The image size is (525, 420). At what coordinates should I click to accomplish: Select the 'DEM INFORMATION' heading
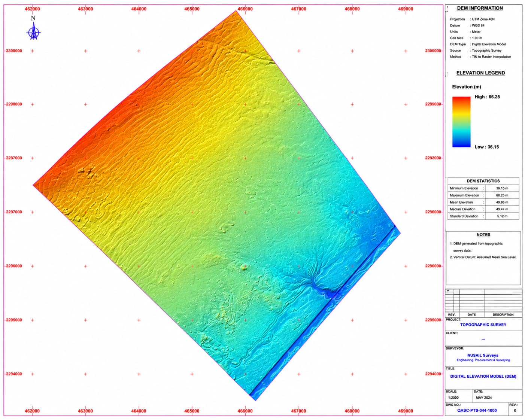tap(480, 8)
